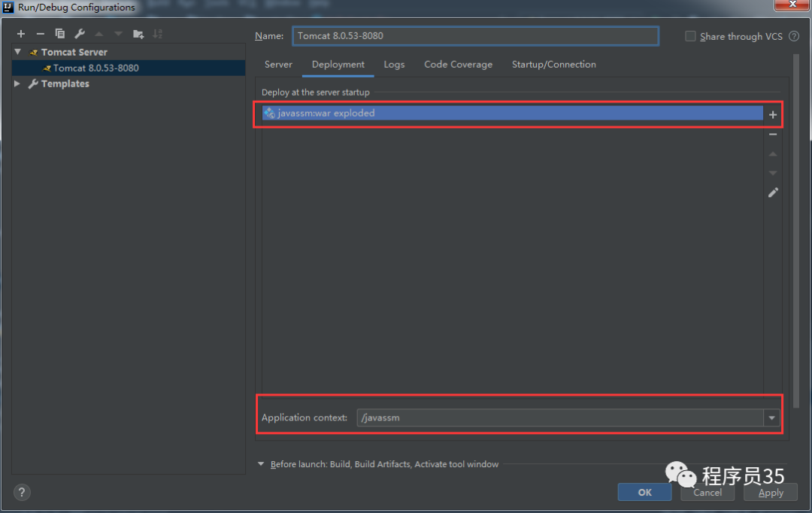
Task: Add new configuration with plus icon
Action: pos(21,34)
